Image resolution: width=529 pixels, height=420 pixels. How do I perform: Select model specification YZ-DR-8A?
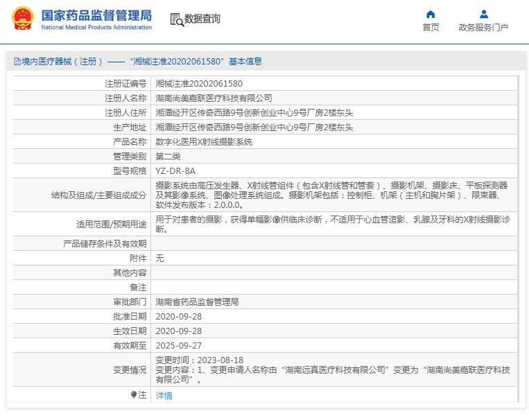click(175, 170)
